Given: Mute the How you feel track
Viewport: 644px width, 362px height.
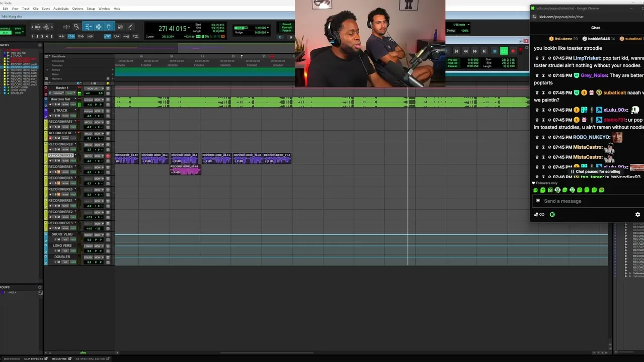Looking at the screenshot, I should 59,105.
